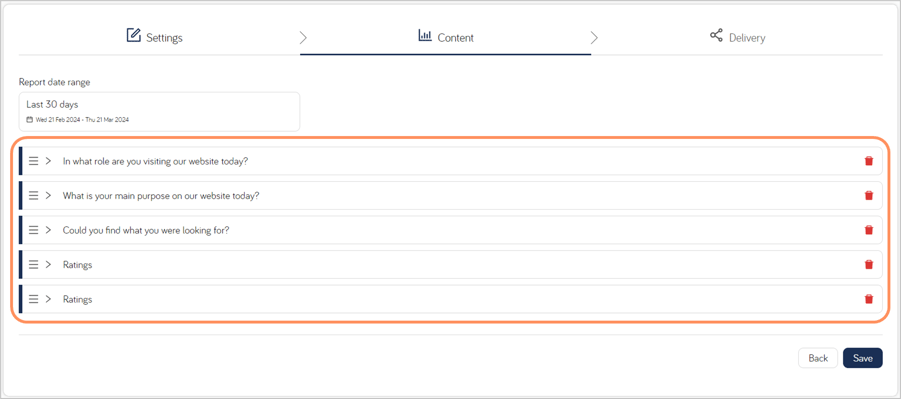
Task: Grab the drag handle of 'In what role' row
Action: coord(34,161)
